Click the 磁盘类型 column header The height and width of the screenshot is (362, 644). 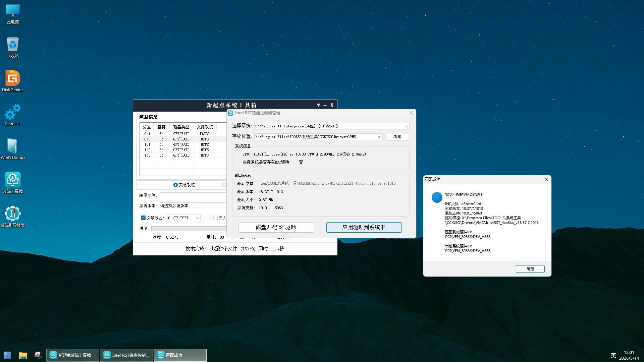(x=181, y=127)
